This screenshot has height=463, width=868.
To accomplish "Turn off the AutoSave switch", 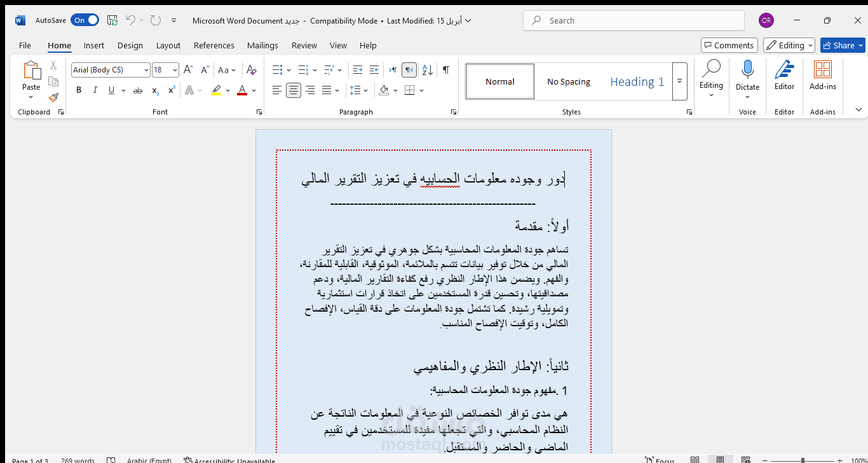I will coord(85,20).
